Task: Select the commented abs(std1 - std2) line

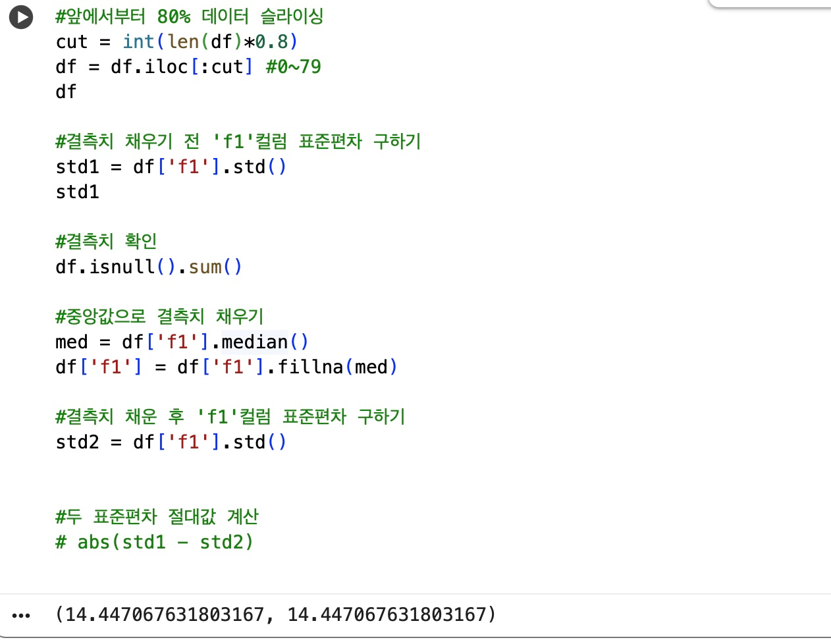Action: [155, 542]
